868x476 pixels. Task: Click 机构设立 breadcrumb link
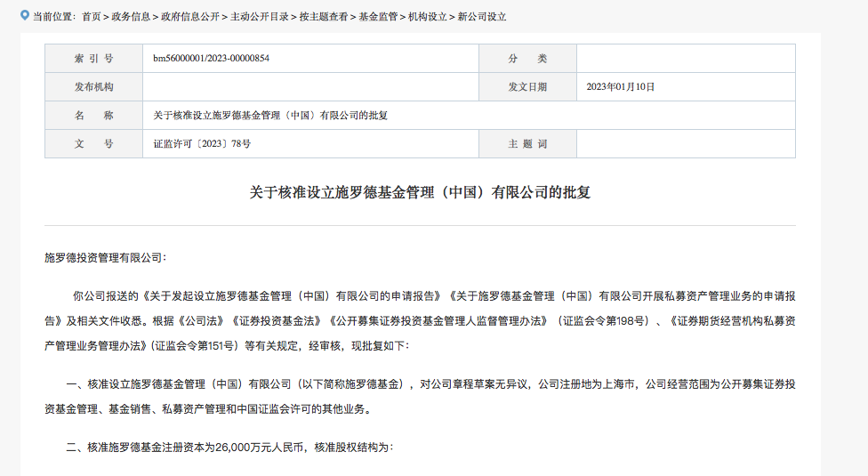(x=427, y=17)
